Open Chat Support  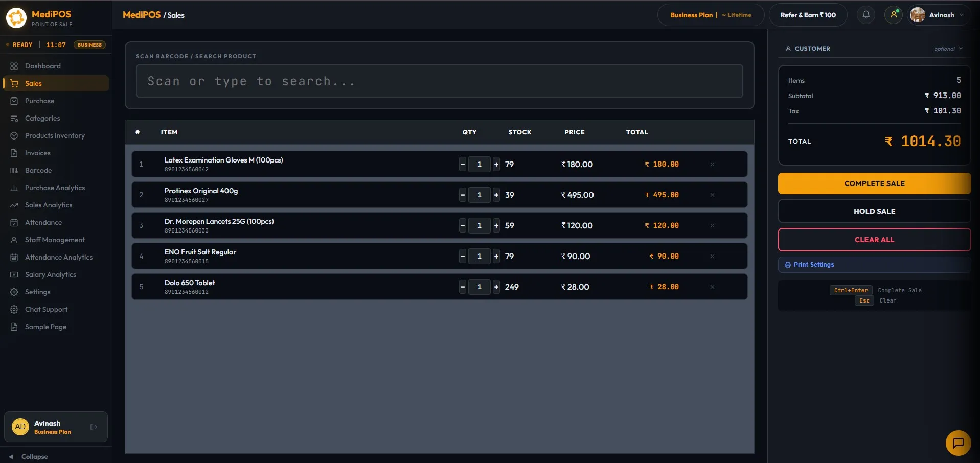click(56, 309)
